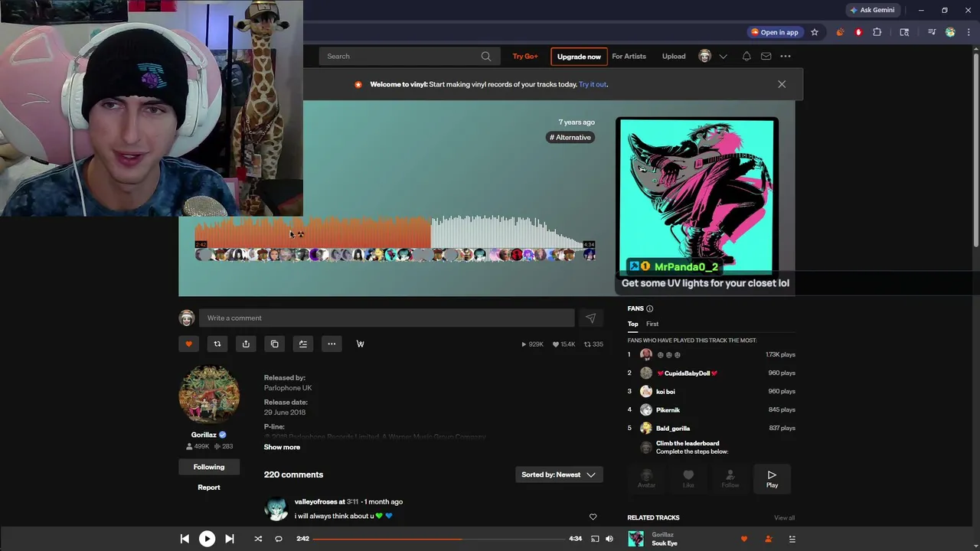Image resolution: width=980 pixels, height=551 pixels.
Task: Bookmark this page with the star
Action: (815, 32)
